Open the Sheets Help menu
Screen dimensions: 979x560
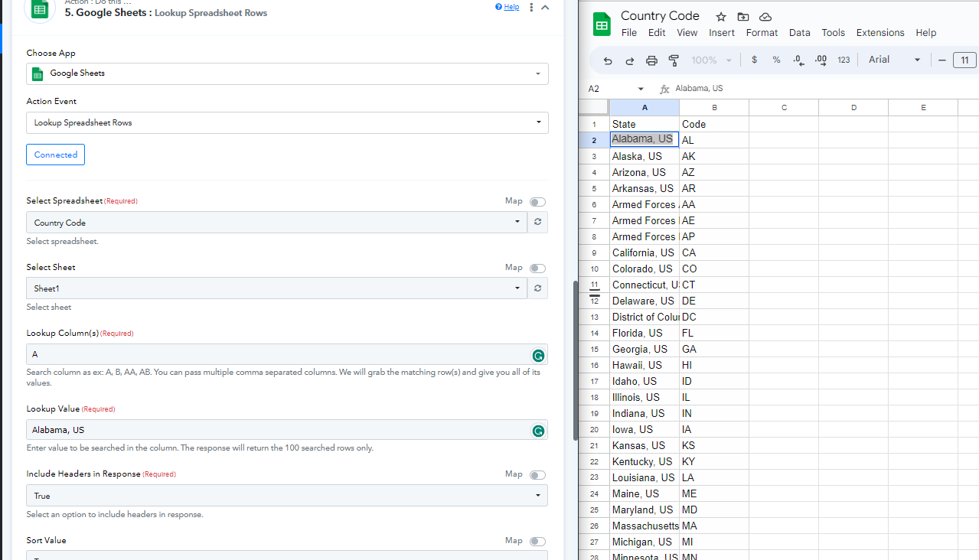pyautogui.click(x=926, y=33)
